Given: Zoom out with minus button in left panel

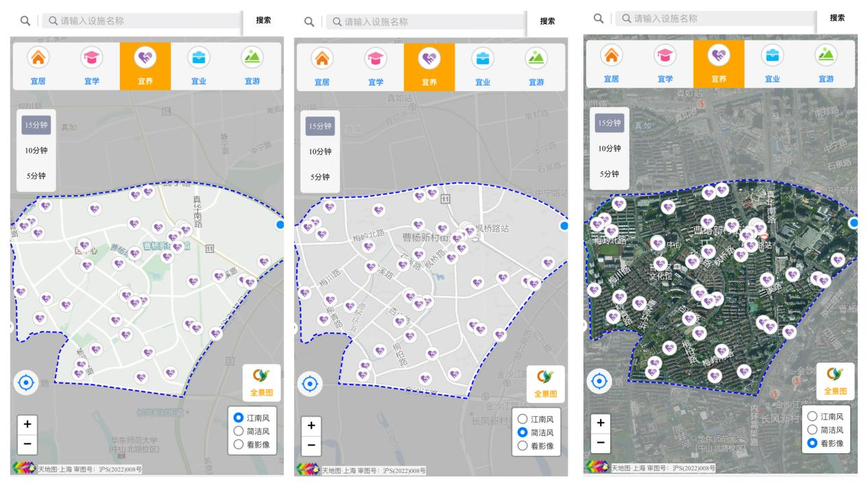Looking at the screenshot, I should point(27,443).
